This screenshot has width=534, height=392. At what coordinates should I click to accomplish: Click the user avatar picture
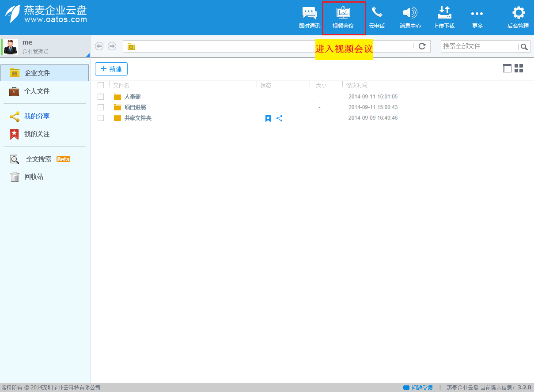[x=10, y=46]
